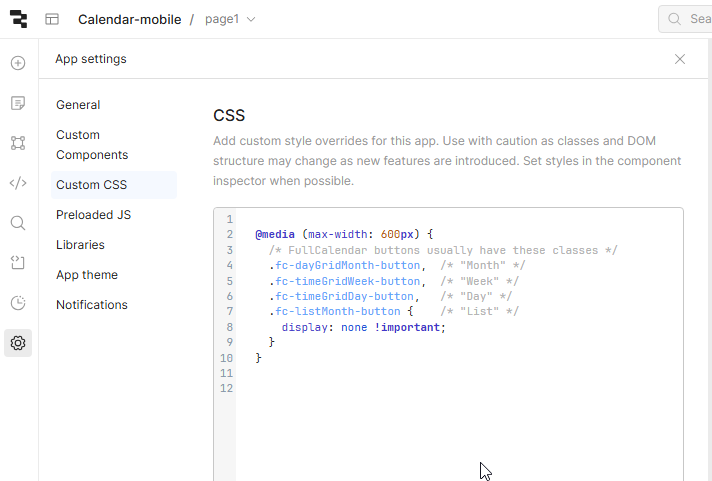Close the App settings panel
Screen dimensions: 712x481
click(680, 59)
